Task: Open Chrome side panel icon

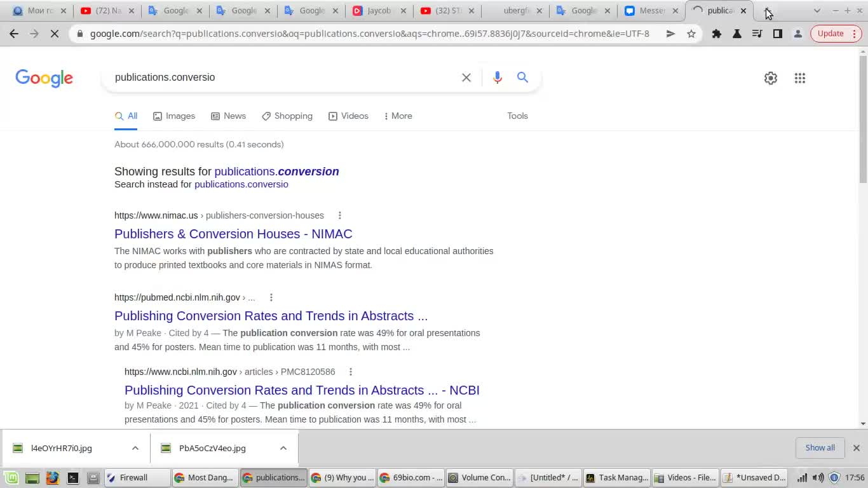Action: pos(778,34)
